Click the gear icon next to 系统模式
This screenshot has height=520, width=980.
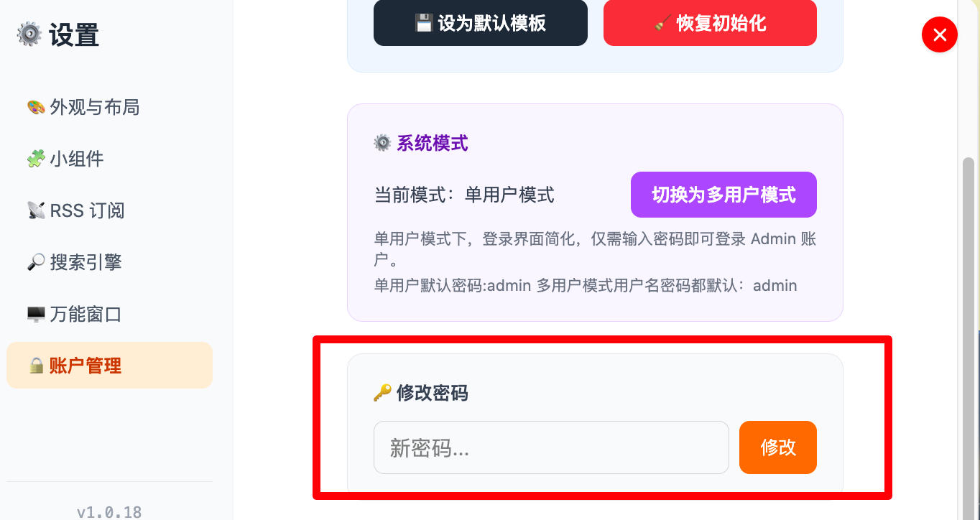pos(382,144)
